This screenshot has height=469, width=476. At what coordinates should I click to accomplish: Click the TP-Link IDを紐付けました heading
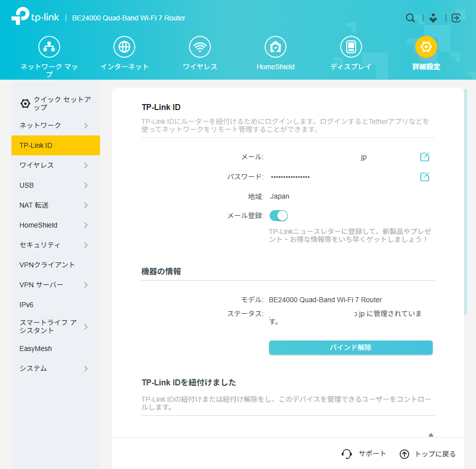(x=189, y=382)
